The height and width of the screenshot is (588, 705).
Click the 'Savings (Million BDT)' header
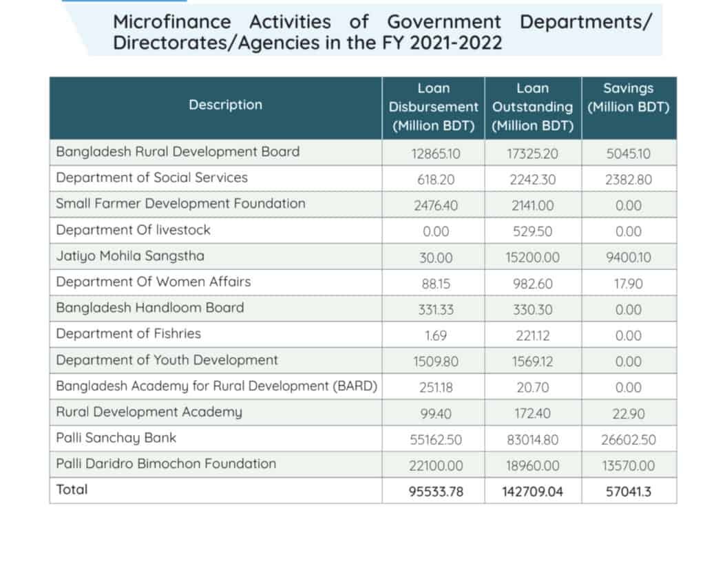click(629, 98)
